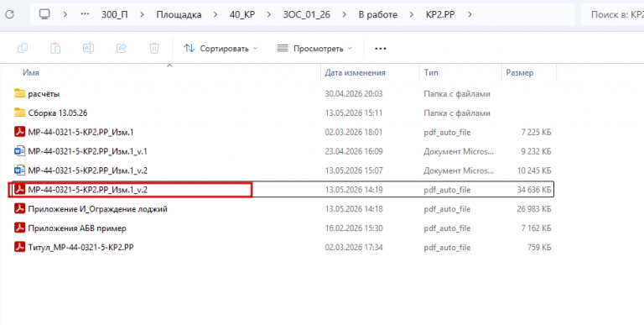Click the delete trash icon in toolbar
The image size is (644, 325).
[154, 49]
